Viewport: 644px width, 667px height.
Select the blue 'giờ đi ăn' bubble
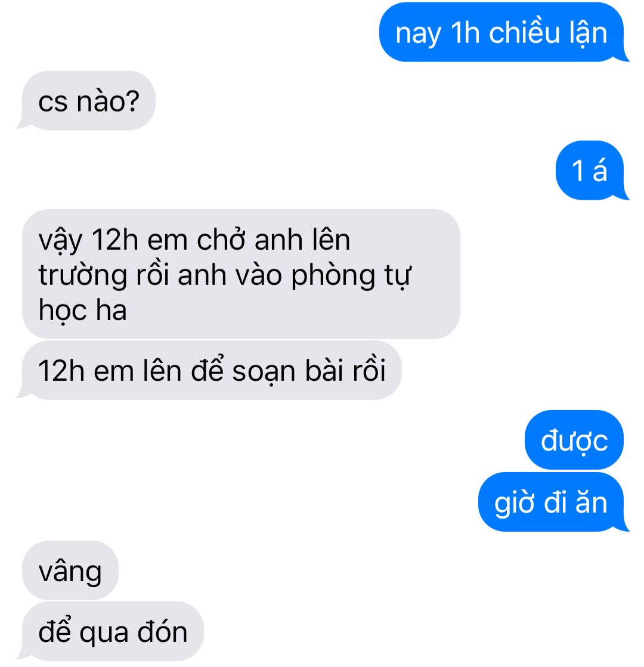[x=551, y=502]
